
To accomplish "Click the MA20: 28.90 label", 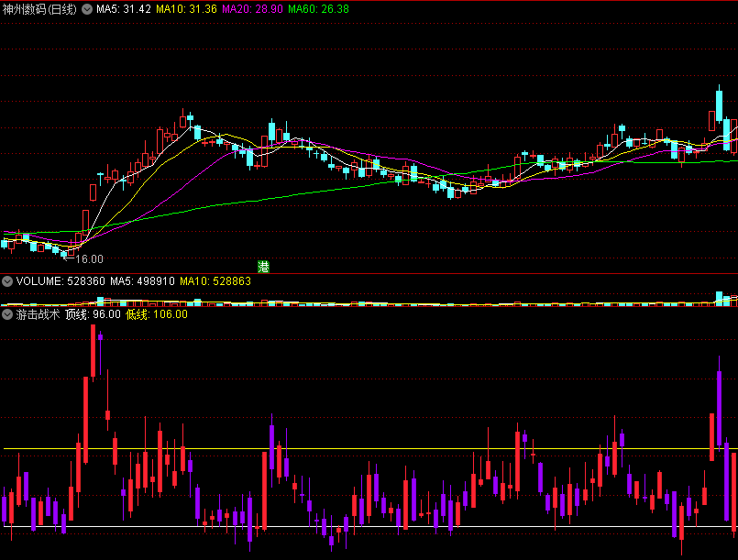I will point(252,9).
